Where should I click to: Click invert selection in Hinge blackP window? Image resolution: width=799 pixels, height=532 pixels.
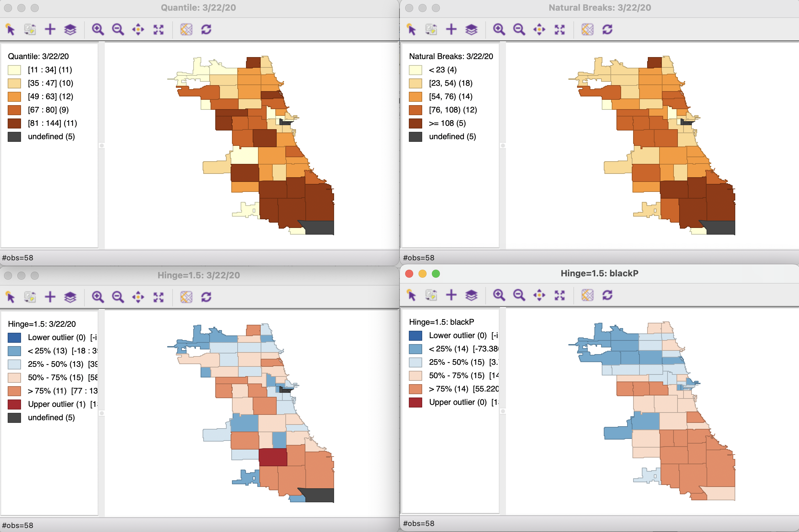[x=431, y=295]
